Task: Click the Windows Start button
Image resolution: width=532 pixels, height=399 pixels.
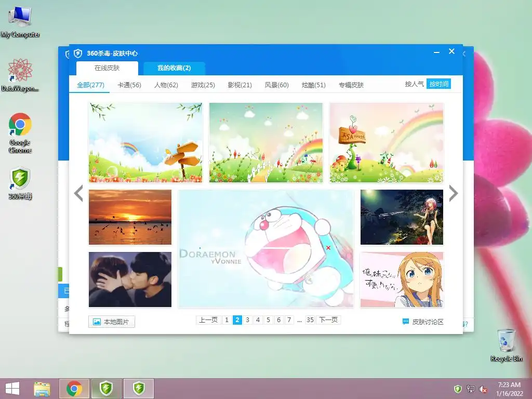Action: [x=12, y=389]
